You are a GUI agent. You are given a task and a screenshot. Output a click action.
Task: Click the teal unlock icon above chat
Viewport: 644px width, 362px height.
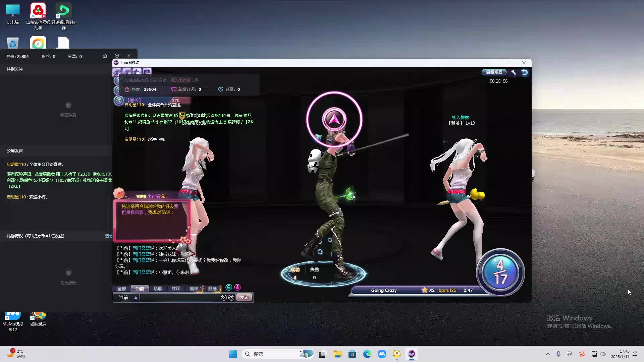(229, 287)
